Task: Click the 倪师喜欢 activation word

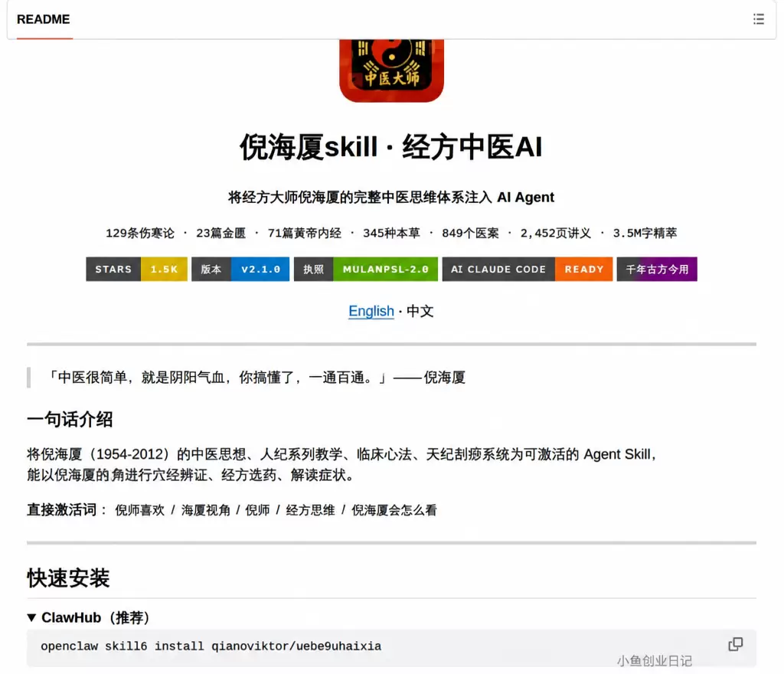Action: point(139,510)
